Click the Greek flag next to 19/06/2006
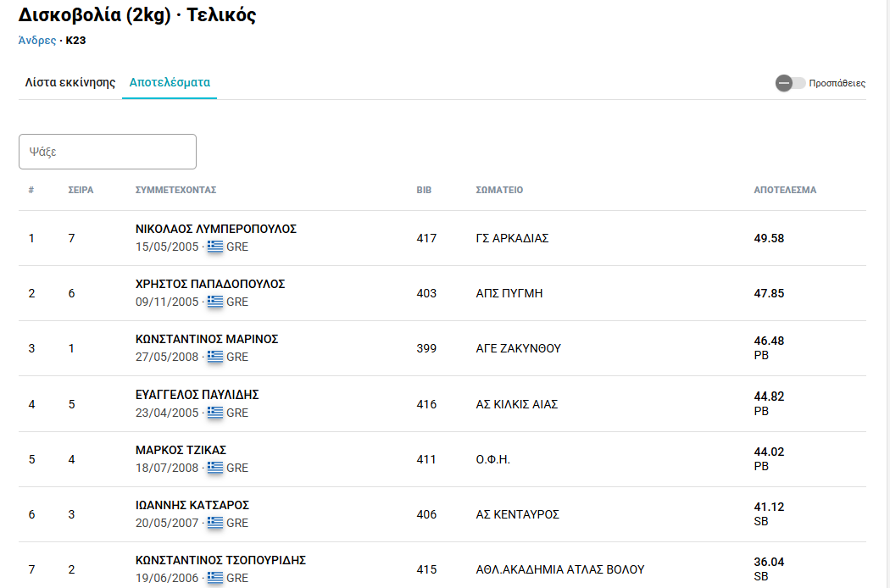 215,578
